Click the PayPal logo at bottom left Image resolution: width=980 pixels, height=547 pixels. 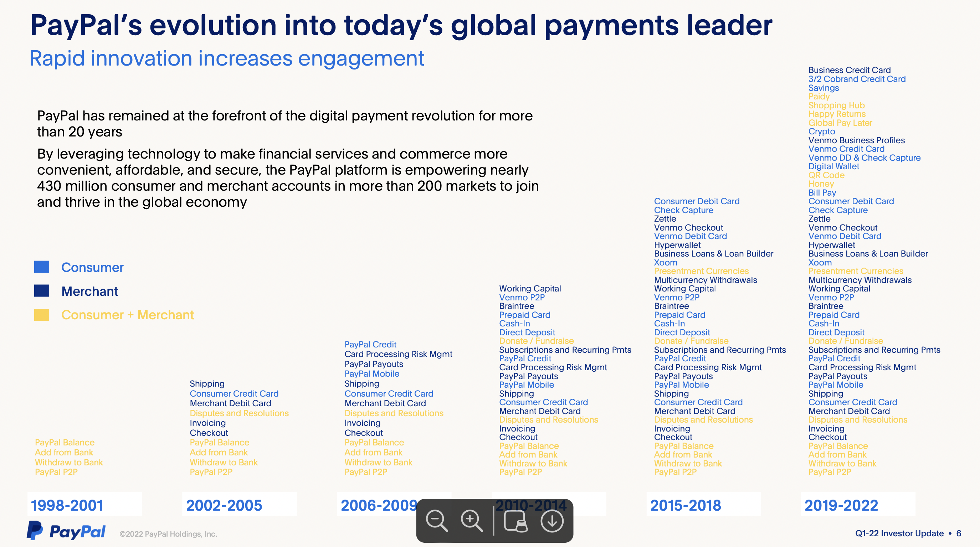tap(66, 531)
